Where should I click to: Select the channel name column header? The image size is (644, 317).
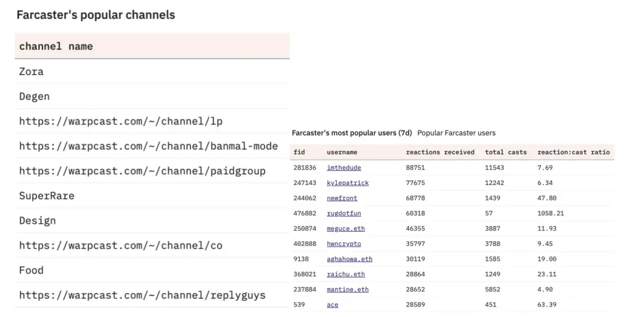coord(56,46)
